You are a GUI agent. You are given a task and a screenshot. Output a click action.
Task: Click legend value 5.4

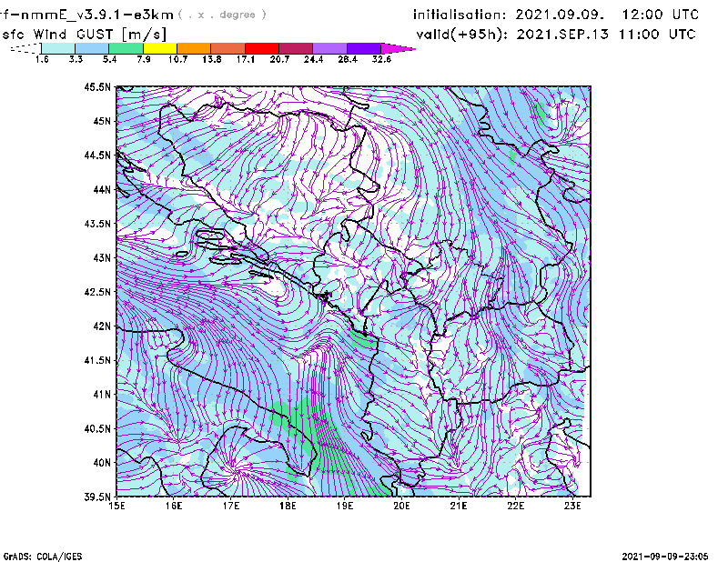point(109,59)
